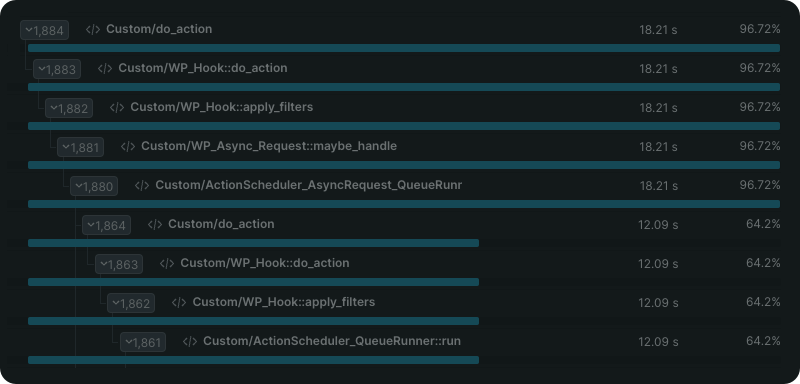800x384 pixels.
Task: Click code icon beside WP_Async_Request::maybe_handle
Action: [x=128, y=147]
